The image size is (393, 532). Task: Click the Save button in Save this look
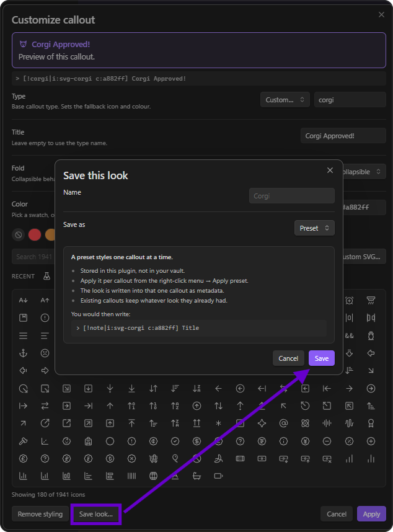[322, 358]
